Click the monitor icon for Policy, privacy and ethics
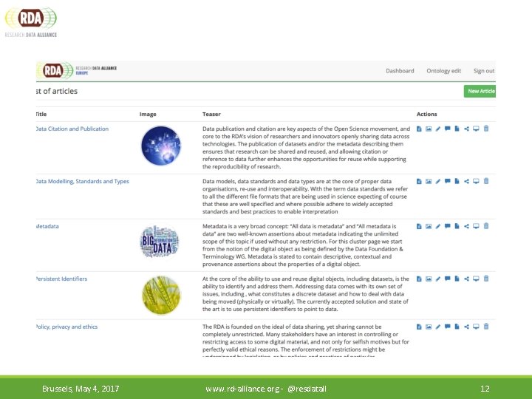The width and height of the screenshot is (532, 399). tap(476, 327)
